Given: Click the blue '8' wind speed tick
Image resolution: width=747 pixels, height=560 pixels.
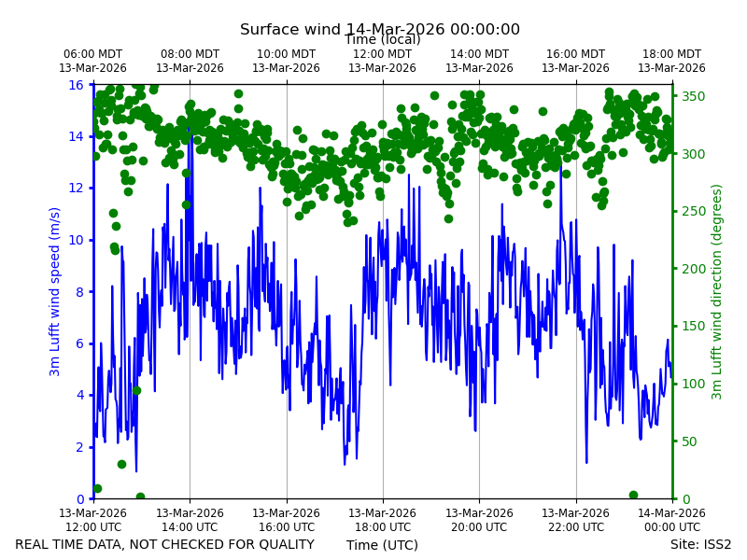Looking at the screenshot, I should click(x=79, y=292).
